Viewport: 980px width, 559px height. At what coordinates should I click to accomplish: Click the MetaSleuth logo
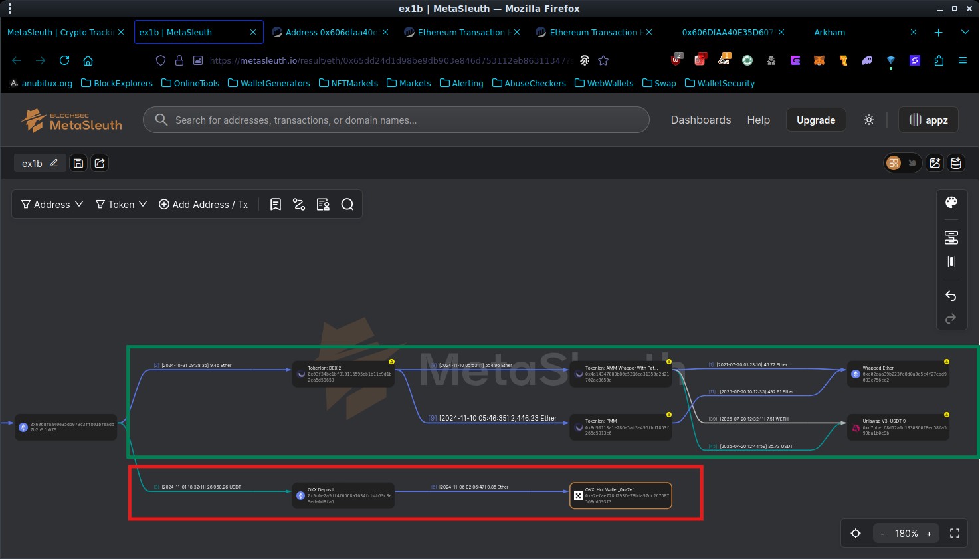click(71, 120)
